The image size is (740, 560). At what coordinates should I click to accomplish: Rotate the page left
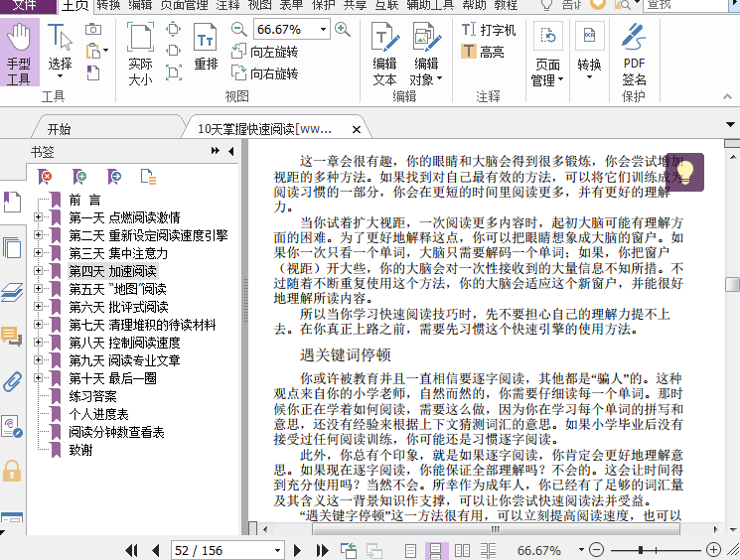pyautogui.click(x=265, y=52)
